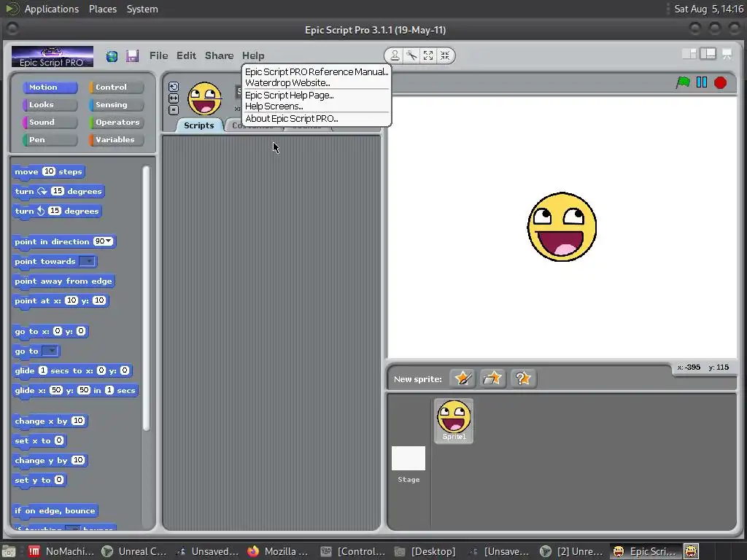Switch to the Scripts tab
747x560 pixels.
198,125
